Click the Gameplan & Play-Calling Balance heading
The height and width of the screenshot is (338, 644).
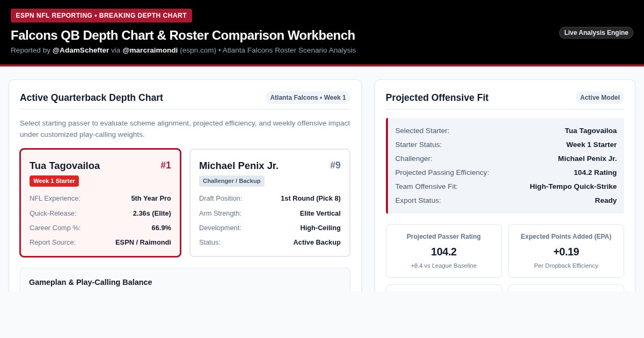[91, 282]
